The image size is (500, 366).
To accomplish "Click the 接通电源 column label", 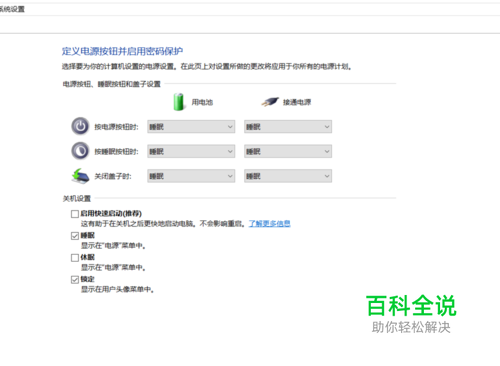I will 297,102.
